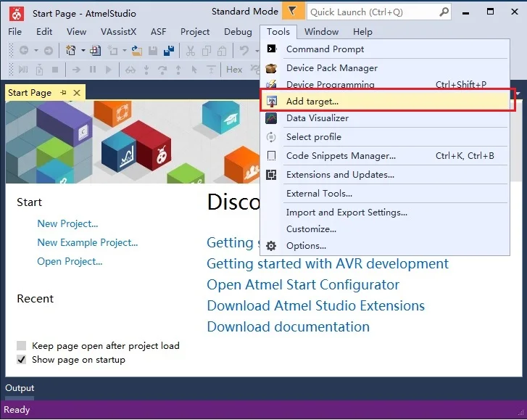Click the show-next-statement right arrow icon

[x=76, y=70]
